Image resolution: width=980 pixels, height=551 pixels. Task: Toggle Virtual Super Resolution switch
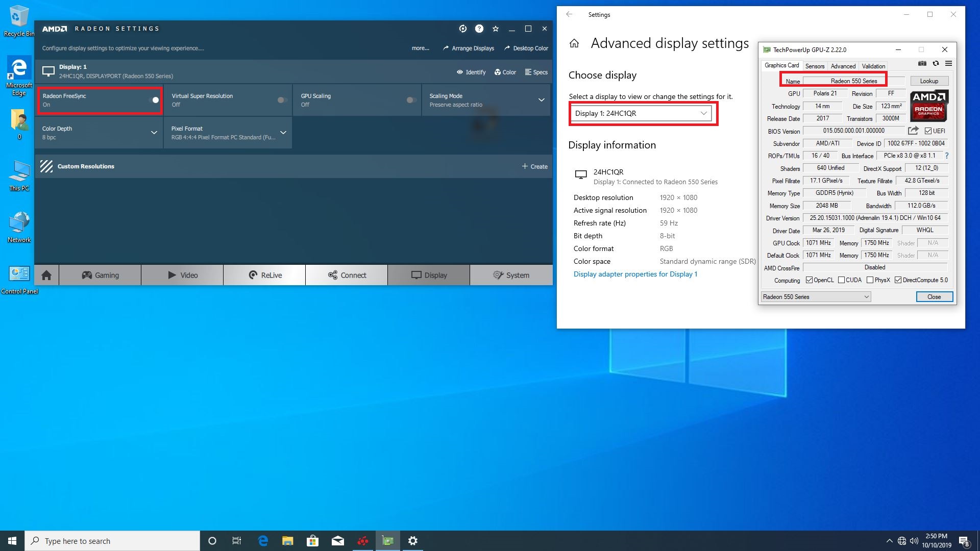click(282, 100)
